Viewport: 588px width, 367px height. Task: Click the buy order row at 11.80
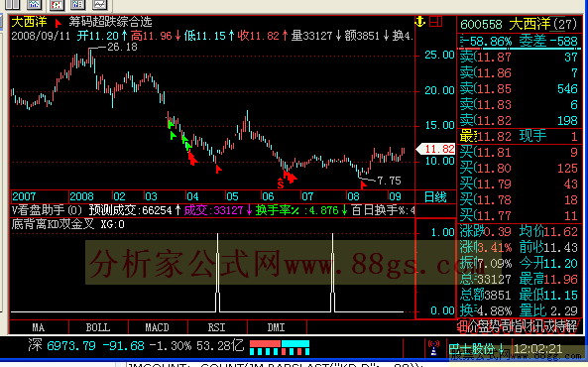point(519,168)
